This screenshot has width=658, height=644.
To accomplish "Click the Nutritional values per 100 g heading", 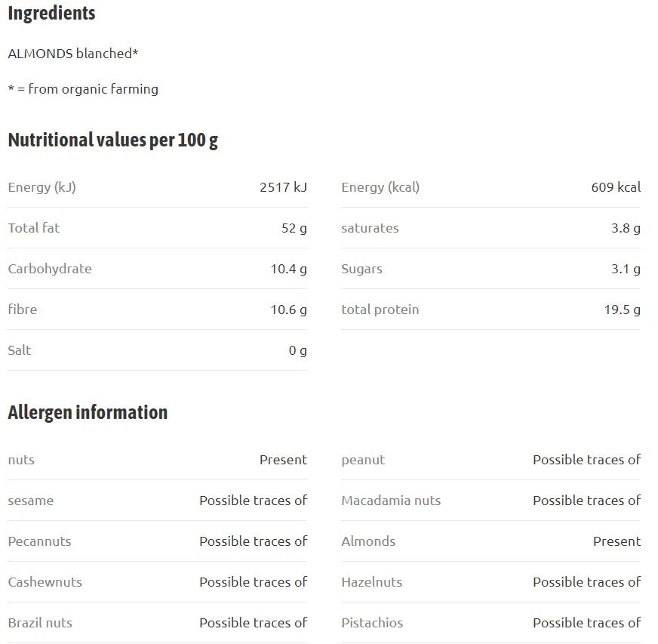I will pos(113,140).
